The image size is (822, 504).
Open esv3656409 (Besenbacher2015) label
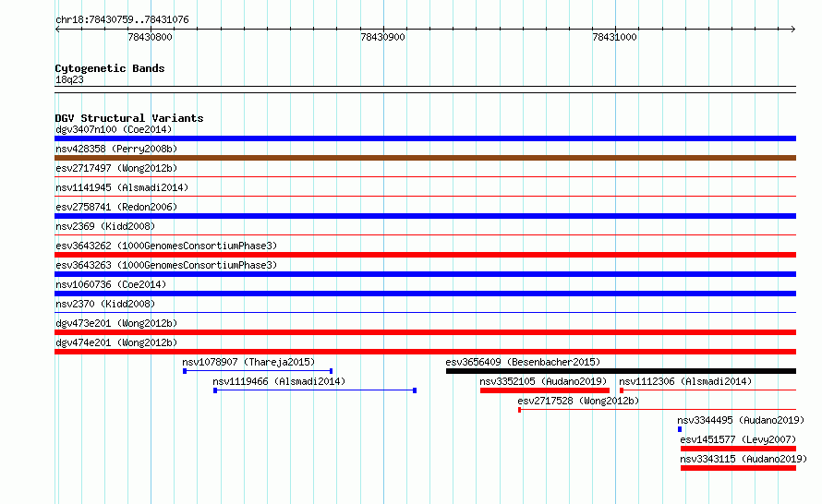(x=523, y=362)
